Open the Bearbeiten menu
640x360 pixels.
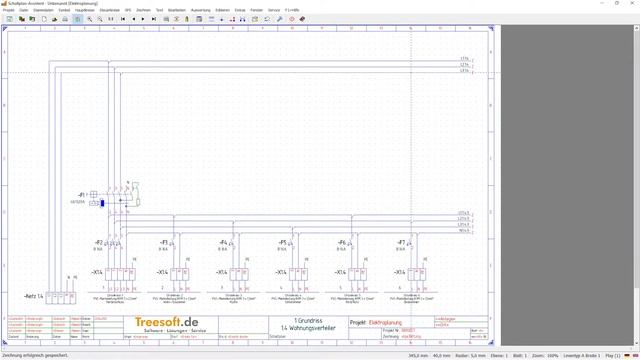coord(177,10)
